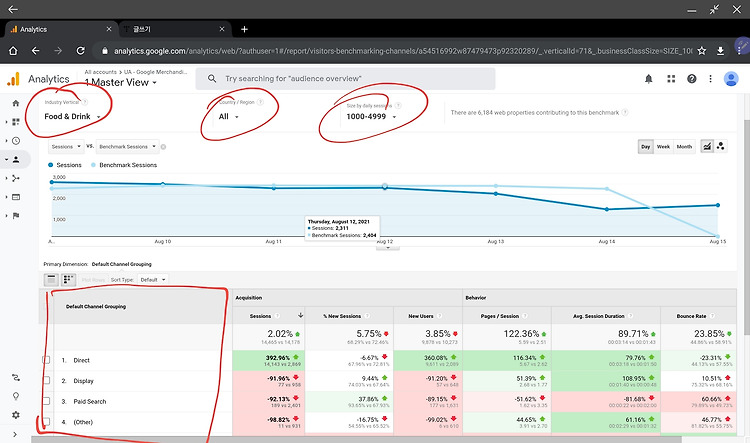Open Analytics notifications bell
750x443 pixels.
click(x=649, y=79)
